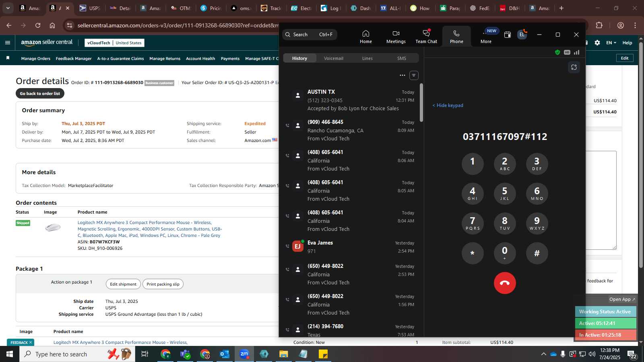
Task: Tap keypad digit 9 WXYZ
Action: (x=537, y=223)
